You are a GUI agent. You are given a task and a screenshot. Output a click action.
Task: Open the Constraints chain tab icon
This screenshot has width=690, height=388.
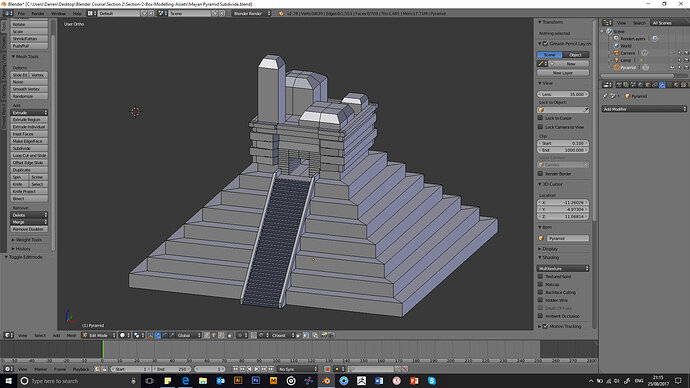pos(654,84)
